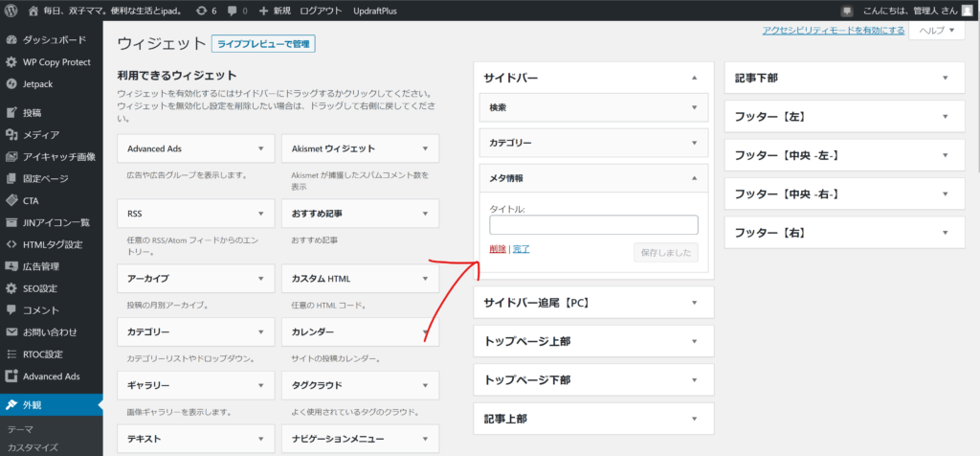Click the user avatar in admin bar
The width and height of the screenshot is (980, 456).
[x=967, y=11]
